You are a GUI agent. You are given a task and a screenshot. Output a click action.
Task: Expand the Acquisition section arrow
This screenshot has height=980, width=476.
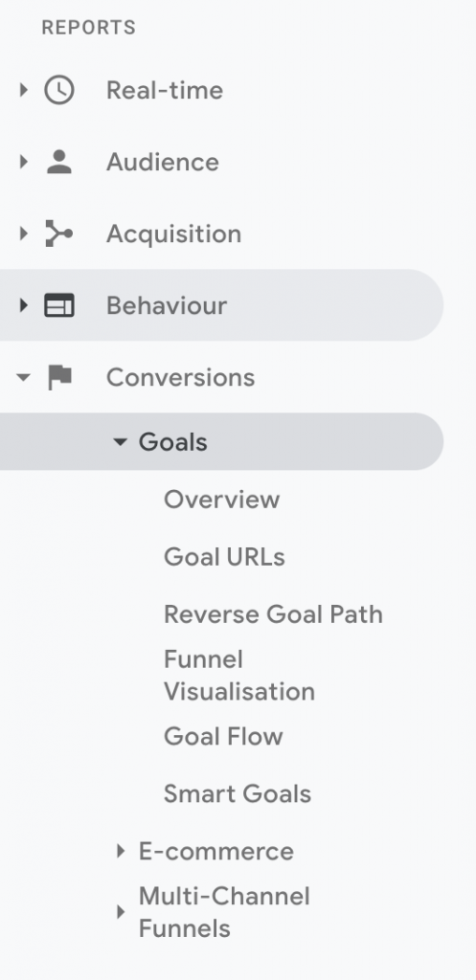coord(24,234)
